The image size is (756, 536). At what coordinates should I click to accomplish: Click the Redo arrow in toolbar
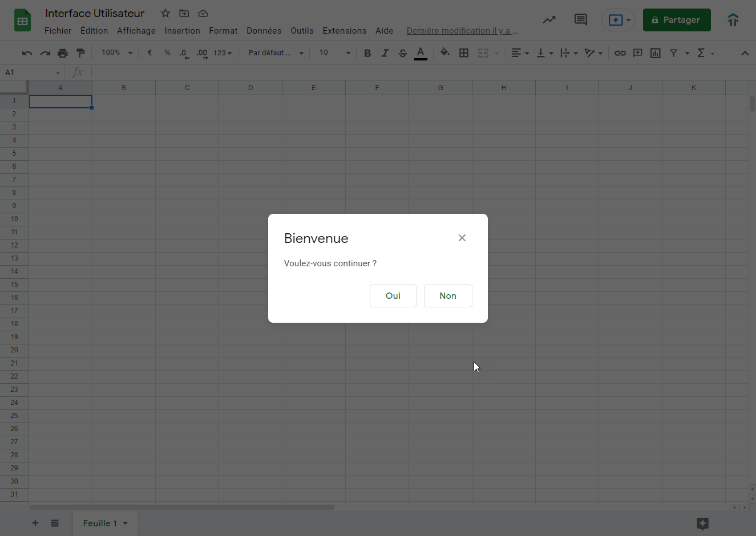coord(45,53)
